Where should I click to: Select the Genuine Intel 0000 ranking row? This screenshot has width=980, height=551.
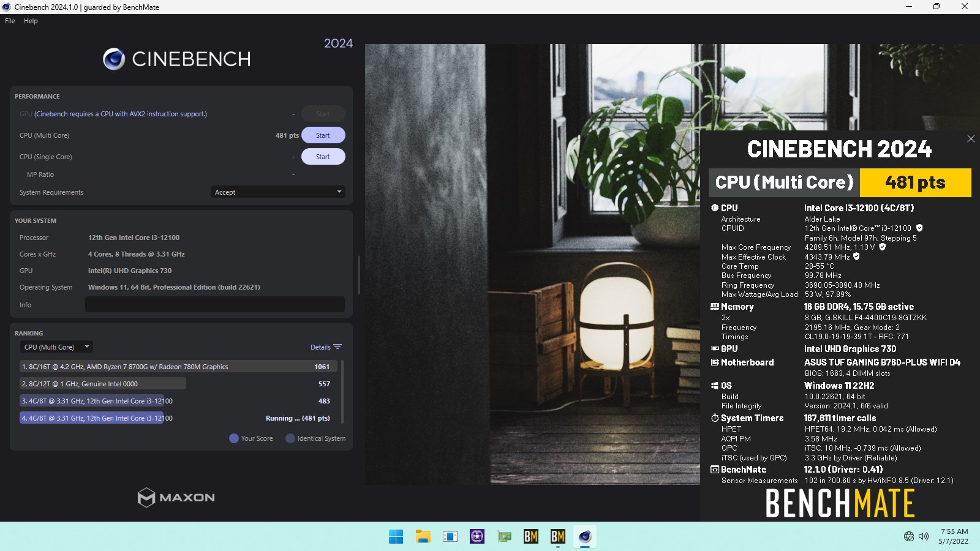pyautogui.click(x=178, y=384)
